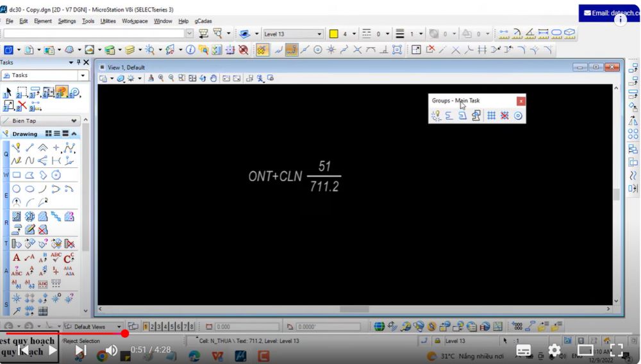Click the Element Selection arrow tool
Image resolution: width=641 pixels, height=364 pixels.
8,93
